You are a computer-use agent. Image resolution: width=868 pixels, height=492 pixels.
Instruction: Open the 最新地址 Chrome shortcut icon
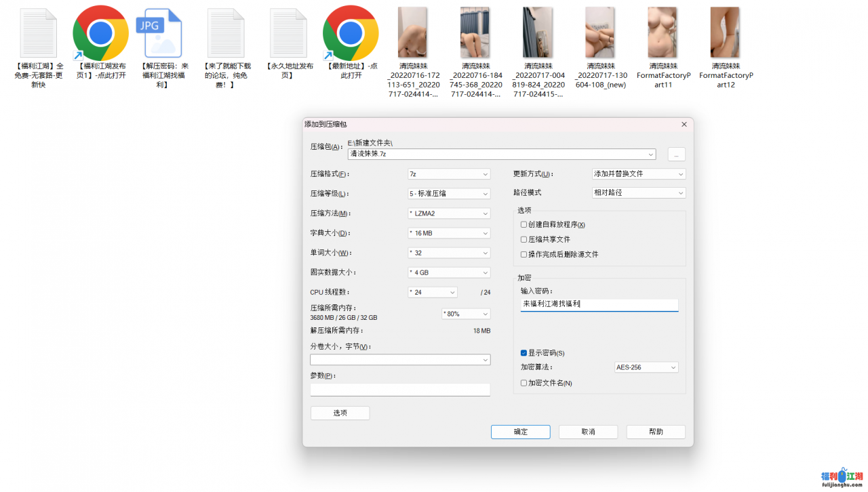pos(351,33)
